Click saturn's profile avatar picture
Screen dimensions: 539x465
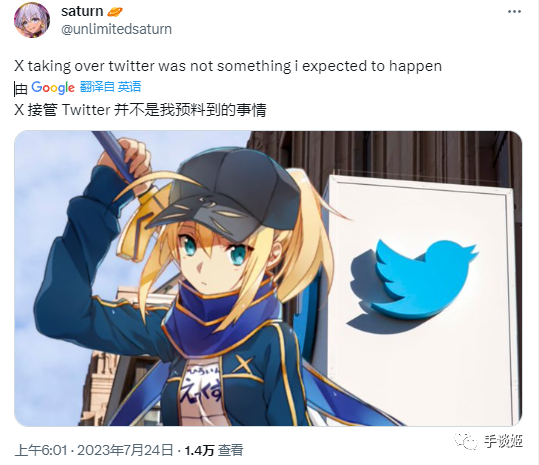click(x=32, y=20)
